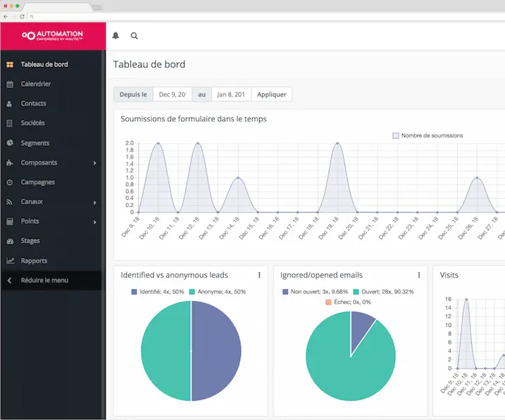Expand the Composants submenu arrow
This screenshot has width=505, height=420.
pyautogui.click(x=95, y=163)
